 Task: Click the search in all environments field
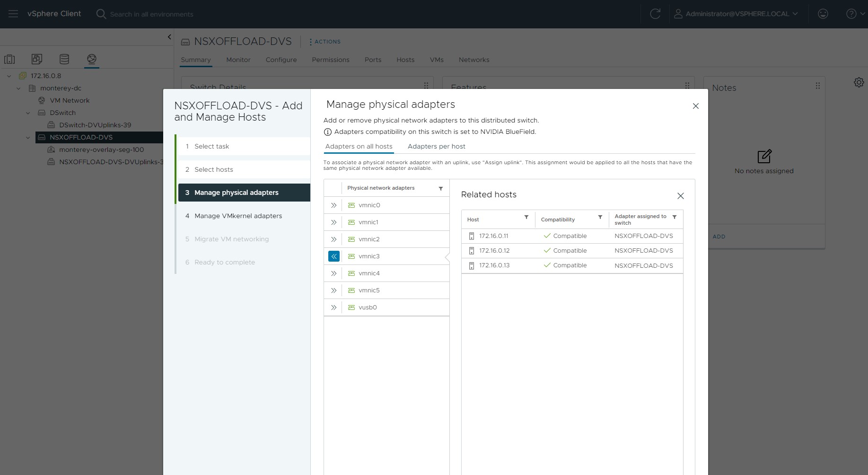pos(151,14)
